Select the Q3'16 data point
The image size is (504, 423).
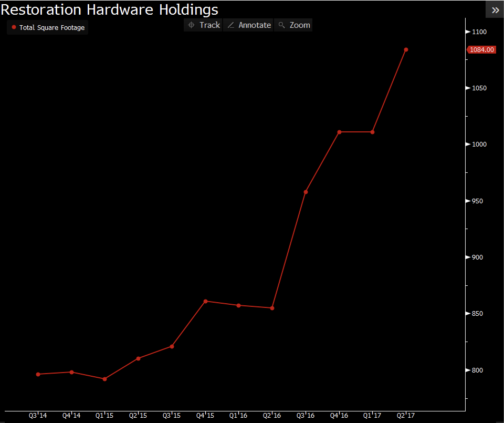pyautogui.click(x=306, y=192)
